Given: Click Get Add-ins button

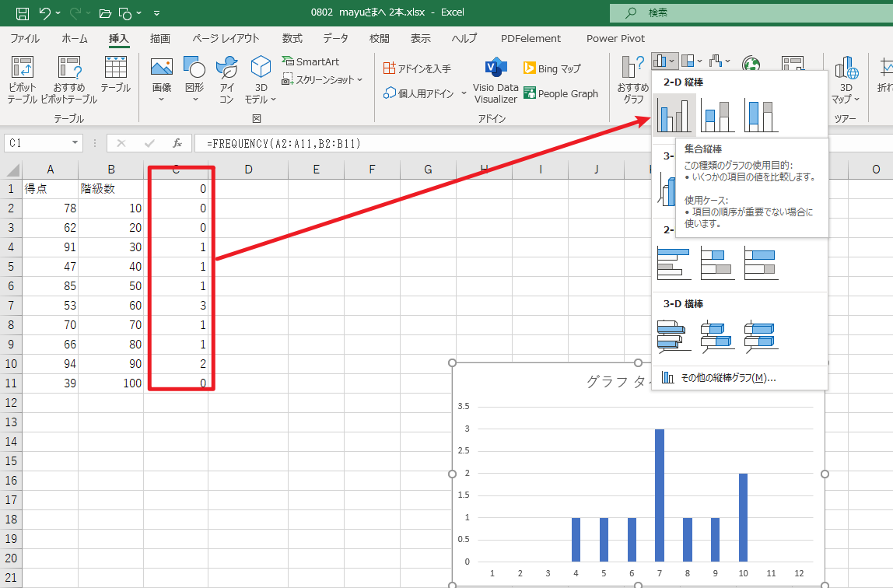Looking at the screenshot, I should click(x=417, y=68).
